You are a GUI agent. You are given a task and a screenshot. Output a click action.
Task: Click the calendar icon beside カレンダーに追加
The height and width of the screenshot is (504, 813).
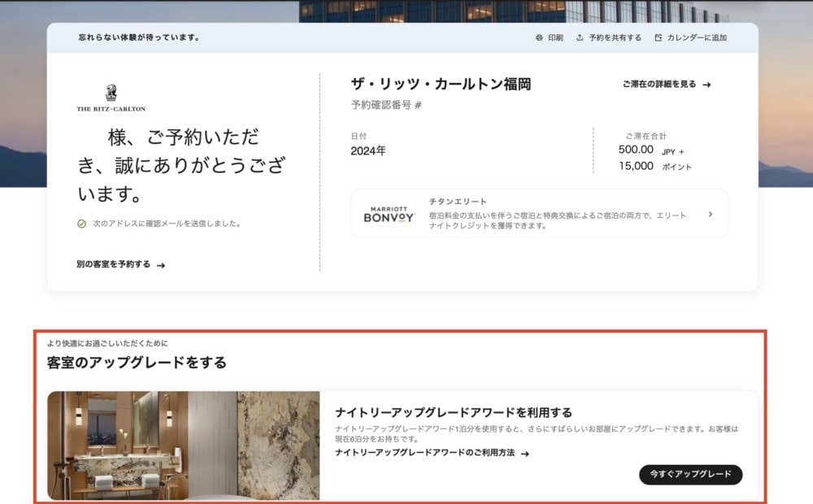click(658, 38)
